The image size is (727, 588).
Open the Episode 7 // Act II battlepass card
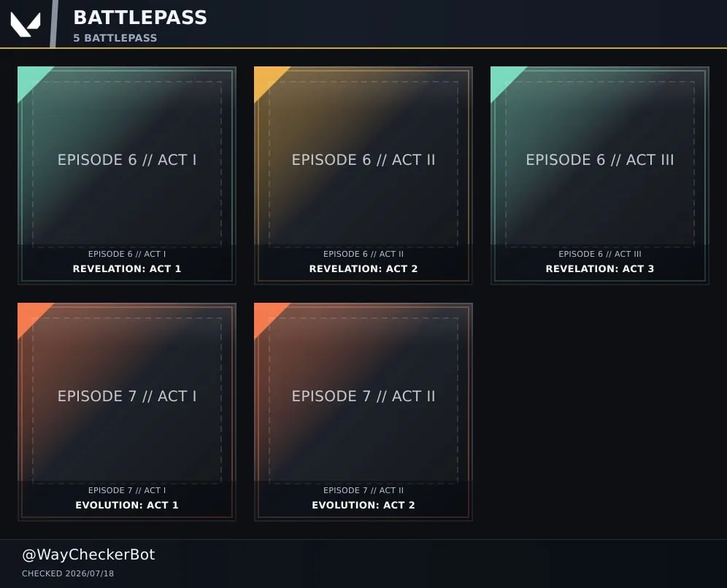[x=363, y=412]
